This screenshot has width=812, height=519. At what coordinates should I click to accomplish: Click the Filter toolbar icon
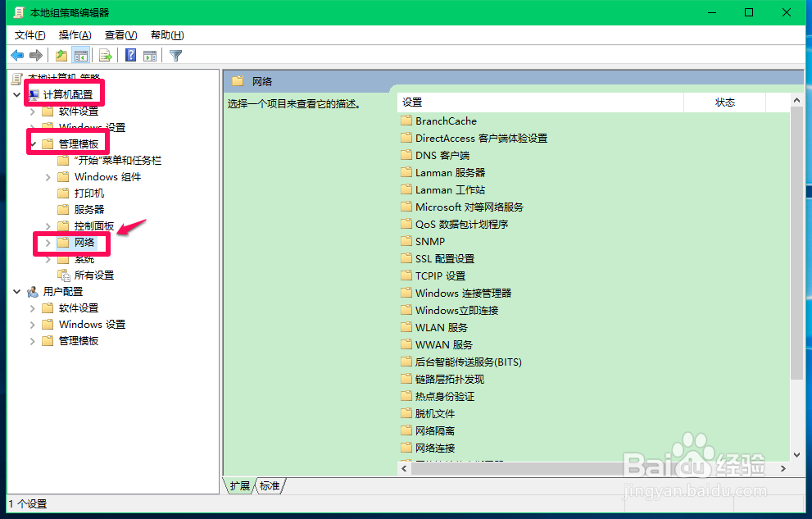pyautogui.click(x=175, y=55)
